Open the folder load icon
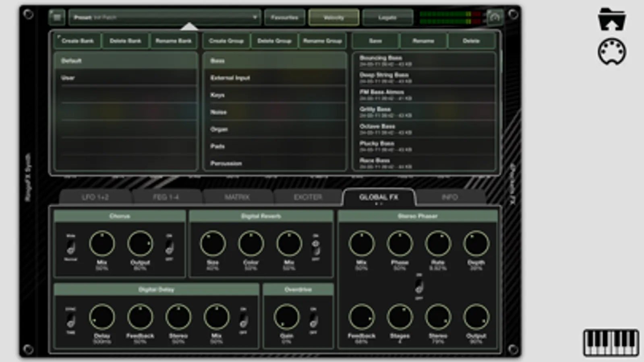Image resolution: width=644 pixels, height=362 pixels. click(x=611, y=19)
